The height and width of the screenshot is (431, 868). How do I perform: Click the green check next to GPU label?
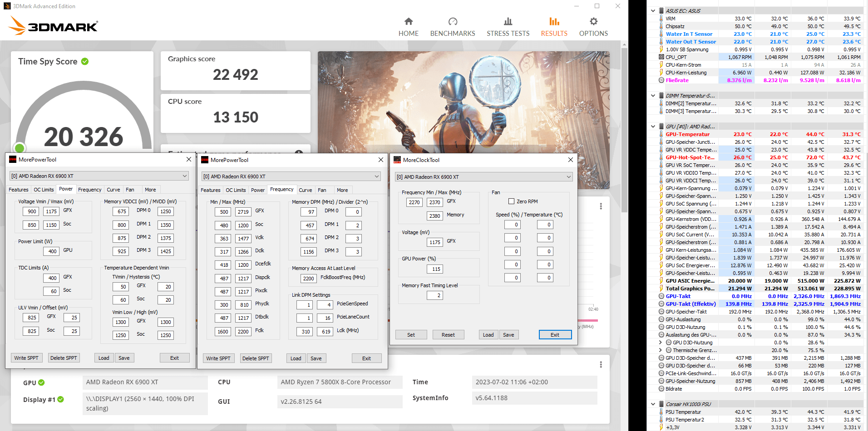pos(41,382)
